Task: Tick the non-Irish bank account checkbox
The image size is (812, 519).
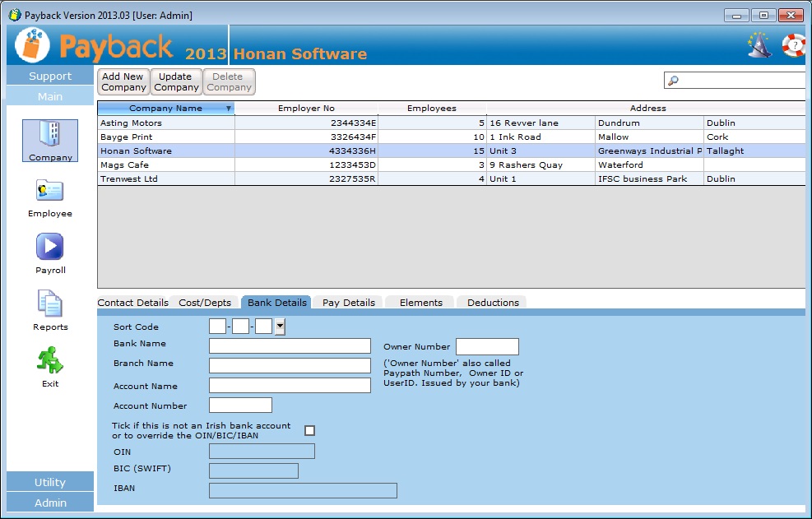Action: [309, 430]
